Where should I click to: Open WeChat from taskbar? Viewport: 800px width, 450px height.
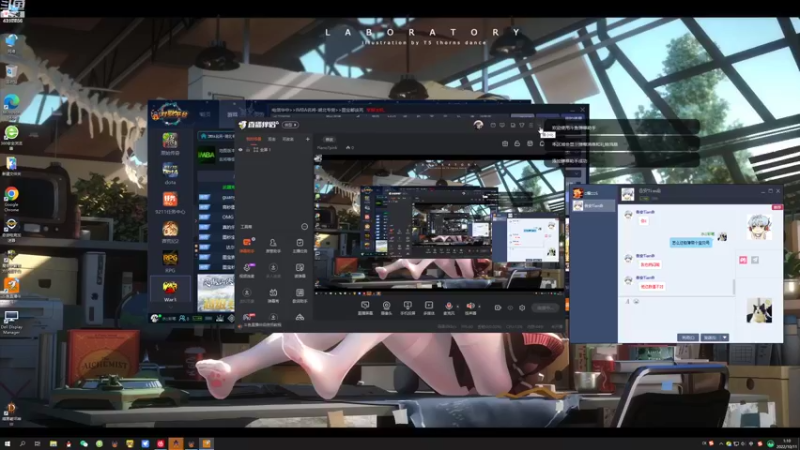[x=84, y=444]
